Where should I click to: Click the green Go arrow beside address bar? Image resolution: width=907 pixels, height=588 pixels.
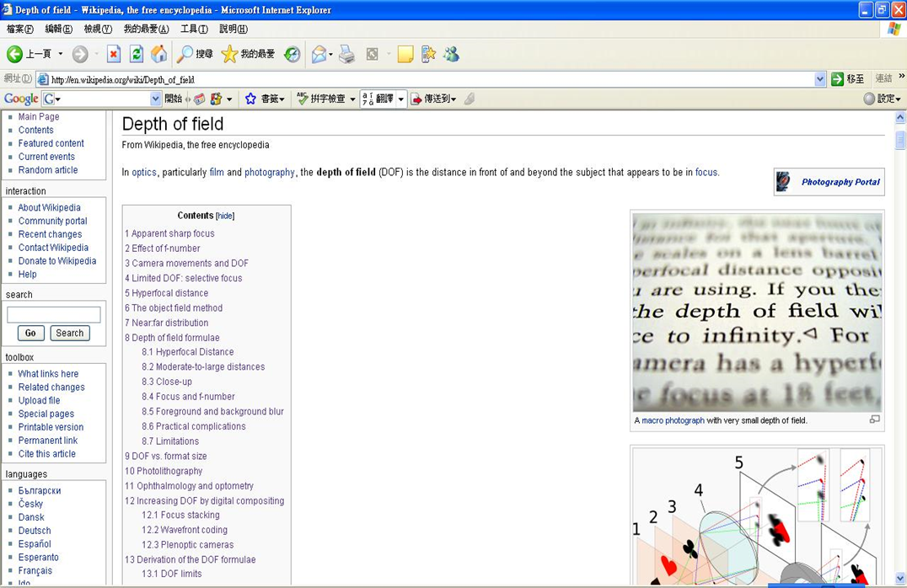coord(837,79)
